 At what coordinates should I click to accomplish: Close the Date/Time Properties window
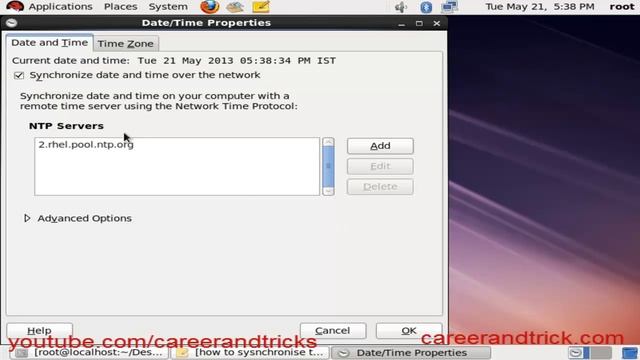click(x=437, y=24)
